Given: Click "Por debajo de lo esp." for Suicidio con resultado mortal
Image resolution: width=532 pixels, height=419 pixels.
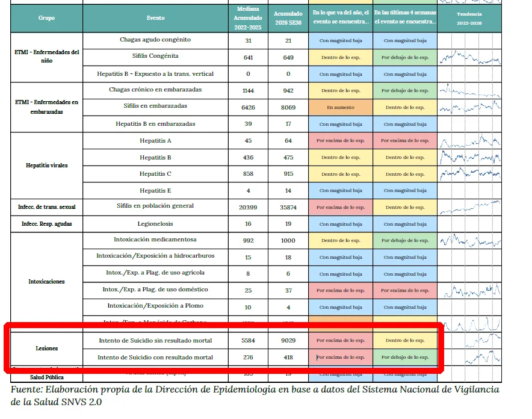Looking at the screenshot, I should (405, 357).
